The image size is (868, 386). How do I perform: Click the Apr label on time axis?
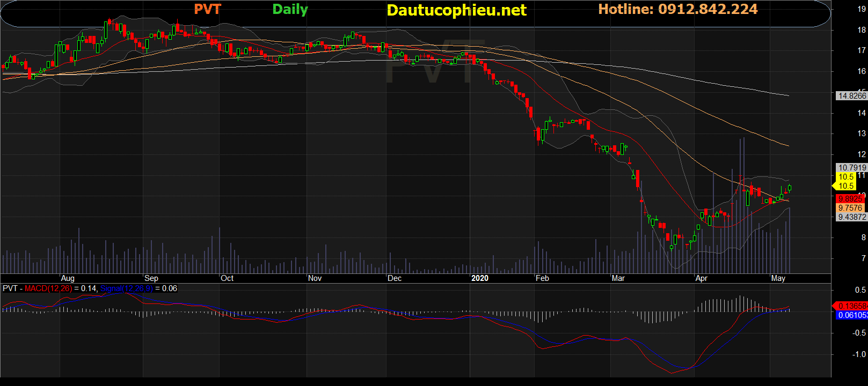tap(702, 278)
